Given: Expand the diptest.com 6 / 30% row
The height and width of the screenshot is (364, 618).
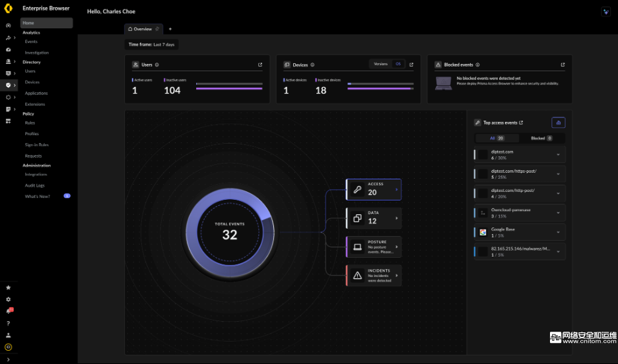Looking at the screenshot, I should click(559, 155).
